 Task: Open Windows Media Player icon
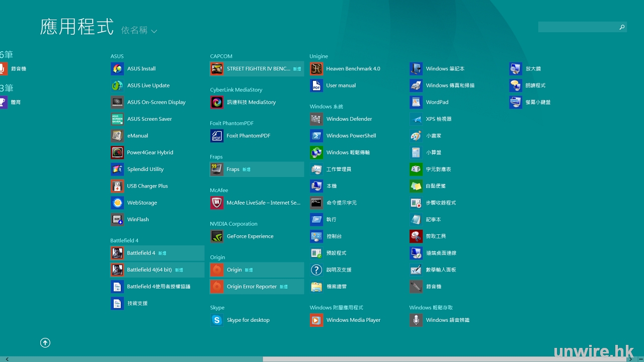pyautogui.click(x=316, y=320)
